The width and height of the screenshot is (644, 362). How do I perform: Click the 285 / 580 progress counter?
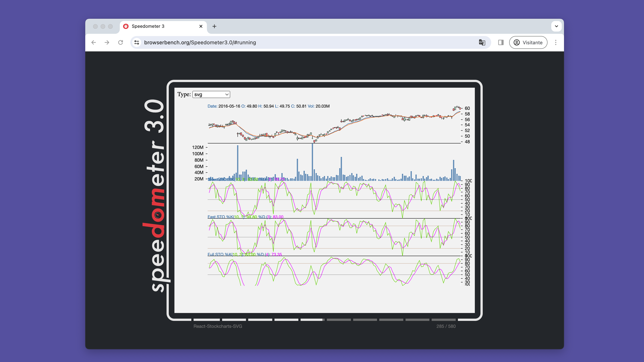446,326
